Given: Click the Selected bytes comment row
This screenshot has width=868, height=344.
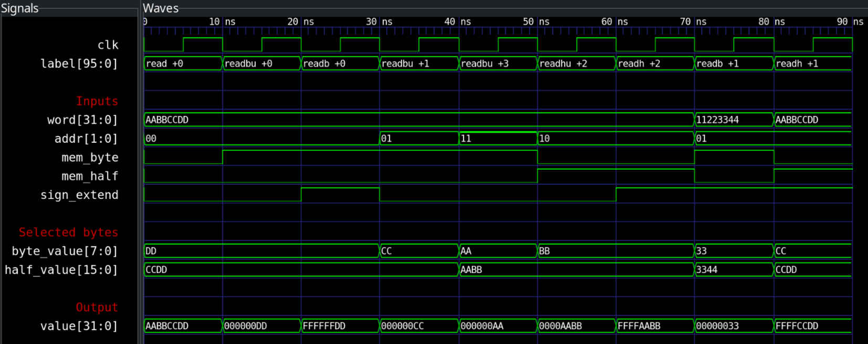Looking at the screenshot, I should tap(68, 233).
